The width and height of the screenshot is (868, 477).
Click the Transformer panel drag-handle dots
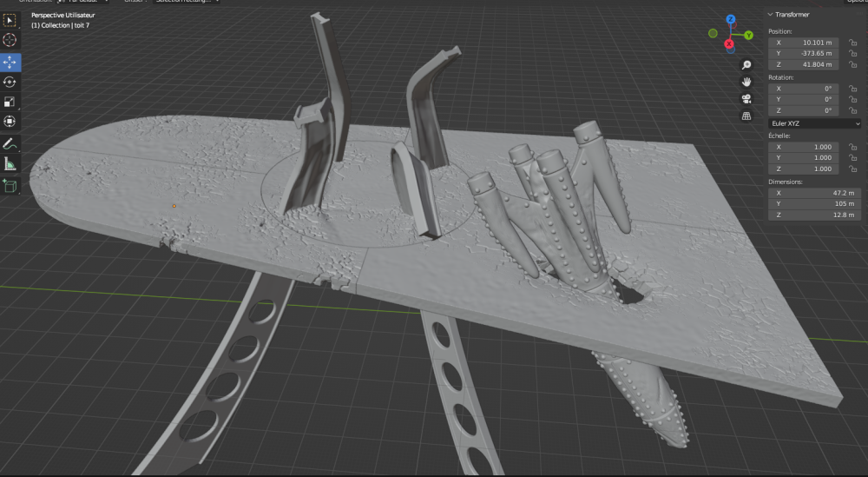[x=861, y=15]
